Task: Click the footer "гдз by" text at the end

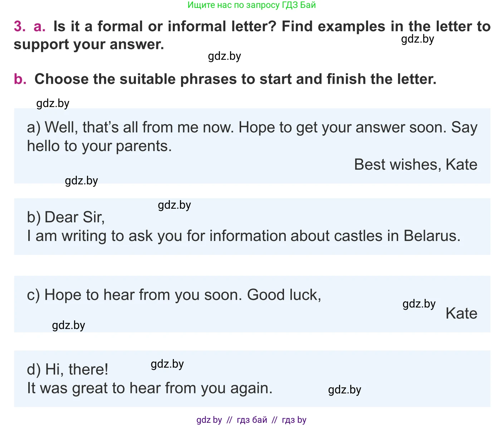Action: 294,420
